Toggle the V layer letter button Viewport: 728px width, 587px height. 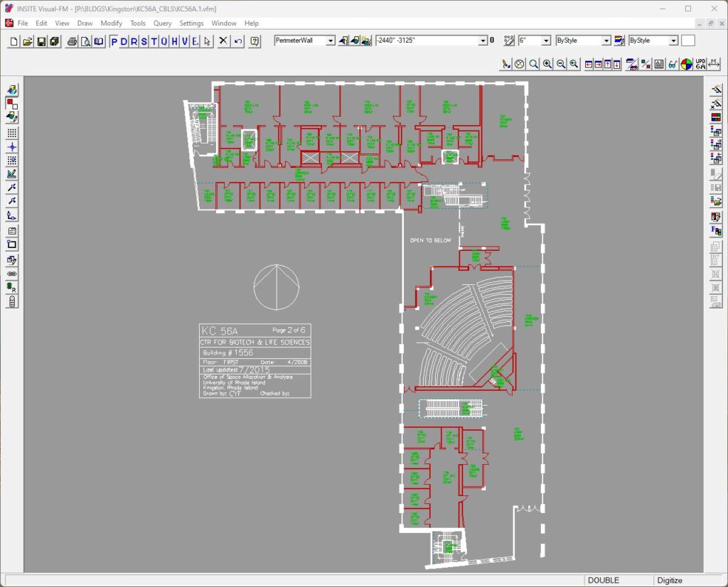[x=185, y=41]
